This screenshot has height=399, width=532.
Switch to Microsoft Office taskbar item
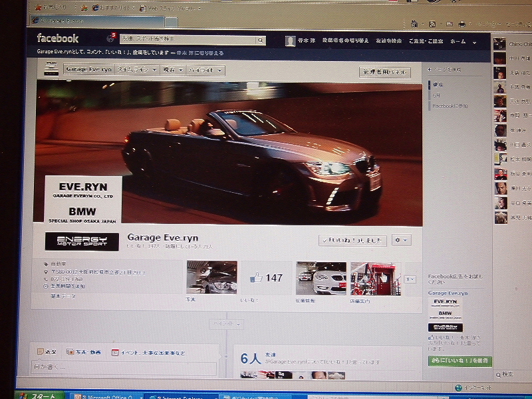point(106,396)
